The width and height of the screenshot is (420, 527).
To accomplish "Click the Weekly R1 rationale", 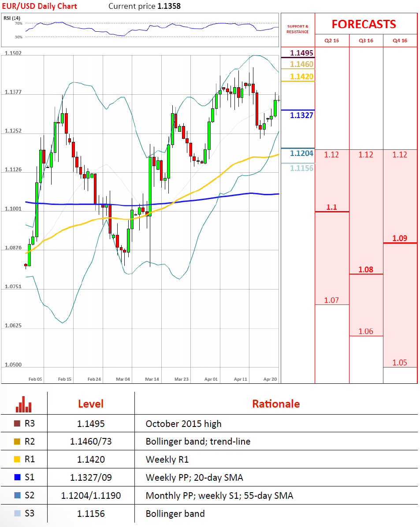I will pos(167,460).
